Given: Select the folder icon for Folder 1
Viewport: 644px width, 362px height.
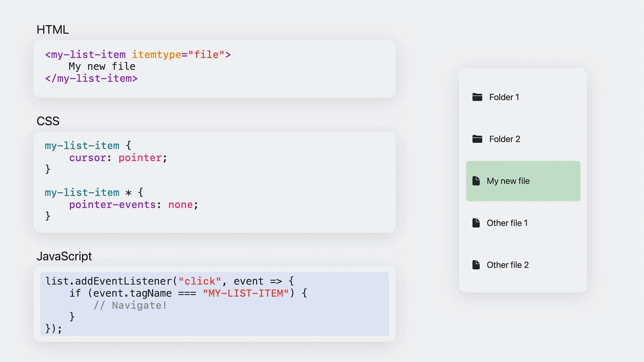Looking at the screenshot, I should point(477,97).
